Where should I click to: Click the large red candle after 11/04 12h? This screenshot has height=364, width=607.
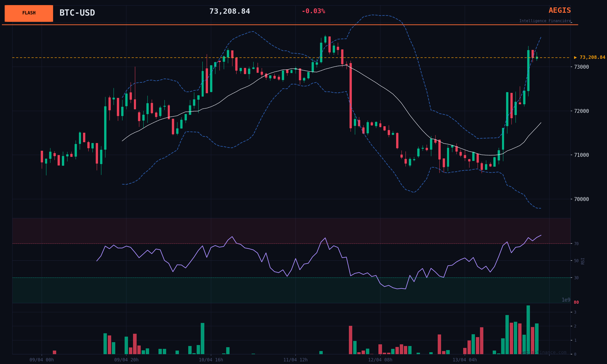click(x=351, y=96)
